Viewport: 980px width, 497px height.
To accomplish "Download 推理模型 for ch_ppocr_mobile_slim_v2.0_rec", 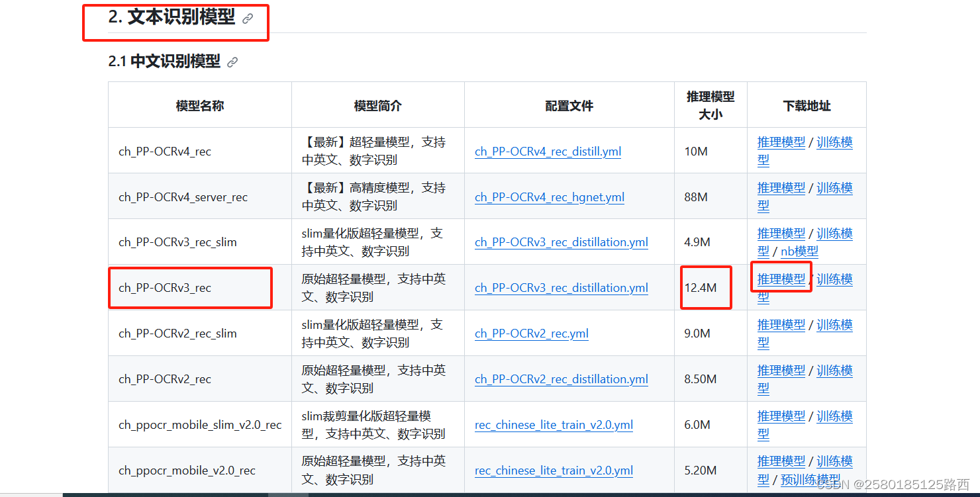I will [x=781, y=416].
